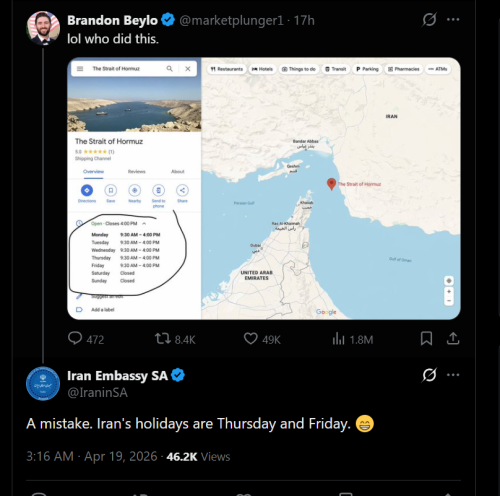Open Brandon Beylo's profile picture
Screen dimensions: 500x496
(43, 28)
